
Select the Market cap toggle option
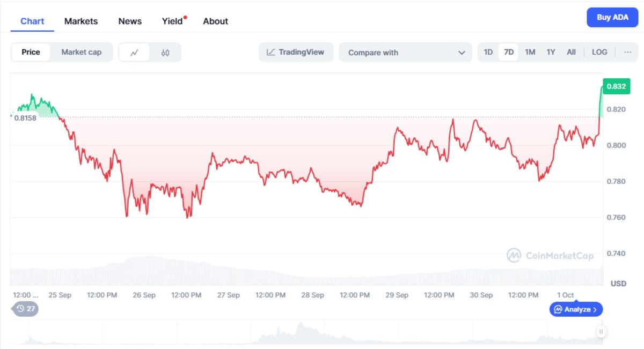point(81,52)
